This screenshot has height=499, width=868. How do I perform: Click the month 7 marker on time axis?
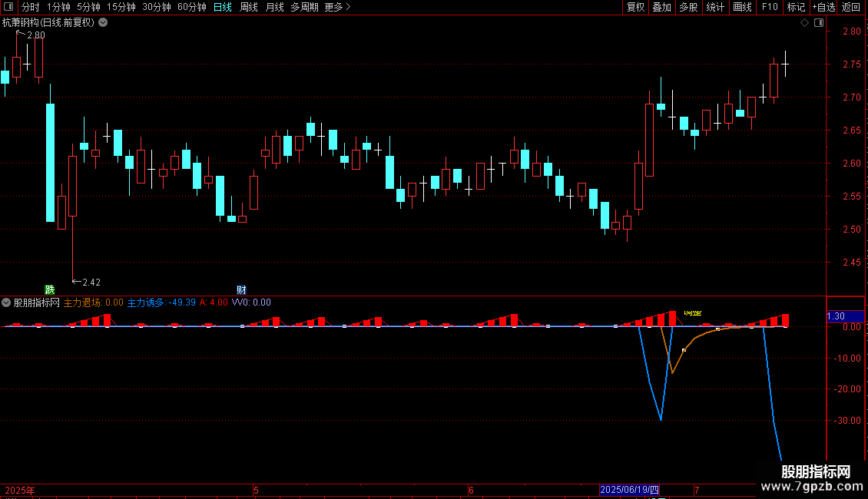697,490
